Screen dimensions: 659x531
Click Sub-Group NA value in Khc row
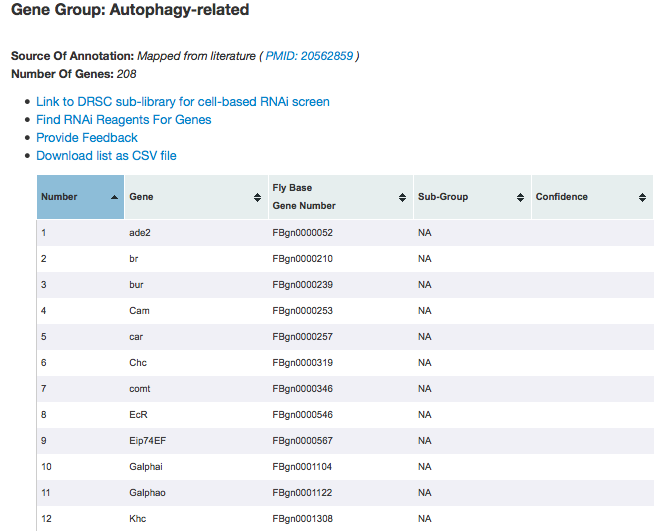pyautogui.click(x=424, y=519)
